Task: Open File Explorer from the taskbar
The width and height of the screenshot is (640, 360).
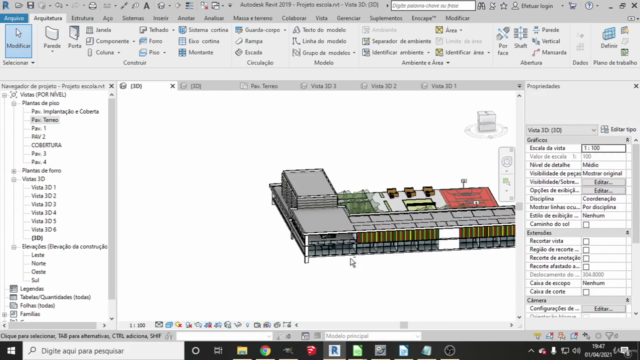Action: (242, 351)
